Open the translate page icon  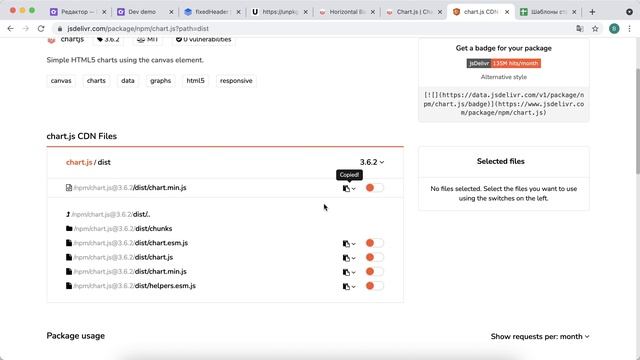(580, 29)
